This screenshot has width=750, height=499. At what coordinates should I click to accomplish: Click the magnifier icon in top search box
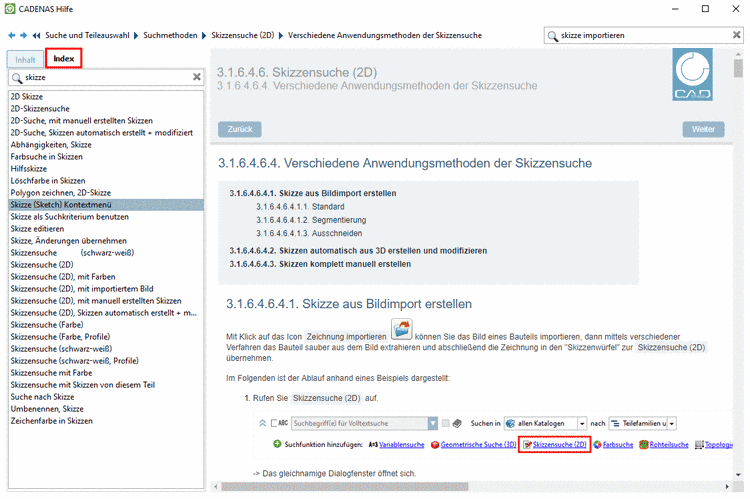click(553, 36)
